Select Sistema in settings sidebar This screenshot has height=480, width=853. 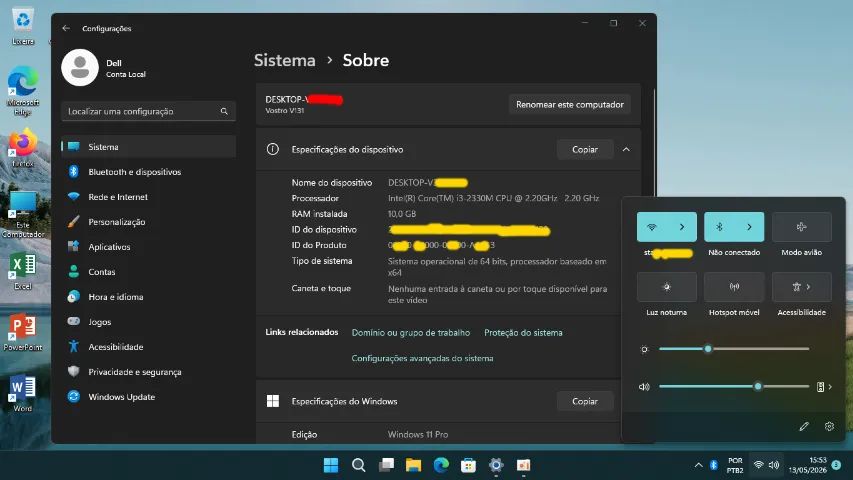[x=149, y=147]
